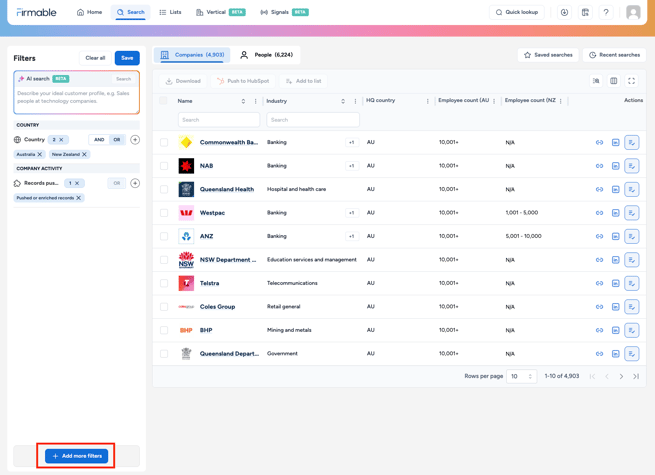The image size is (655, 475).
Task: Click add-to-list action for Telstra row
Action: [x=632, y=283]
